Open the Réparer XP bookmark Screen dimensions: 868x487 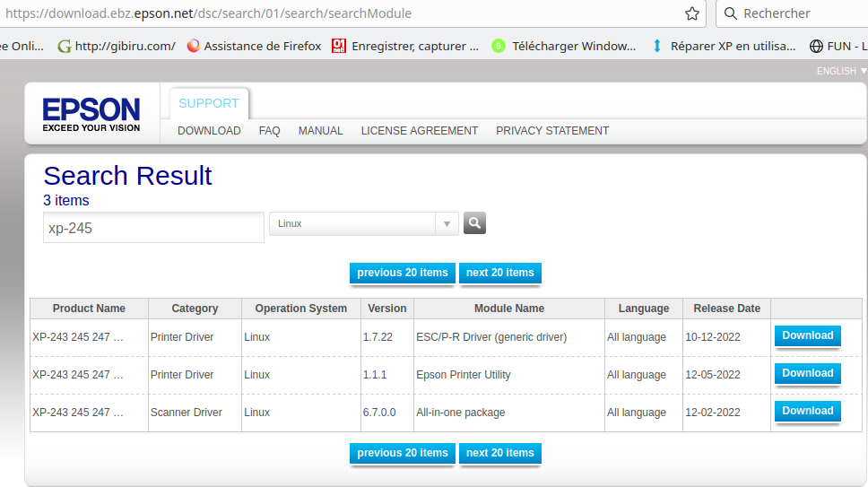(x=724, y=46)
